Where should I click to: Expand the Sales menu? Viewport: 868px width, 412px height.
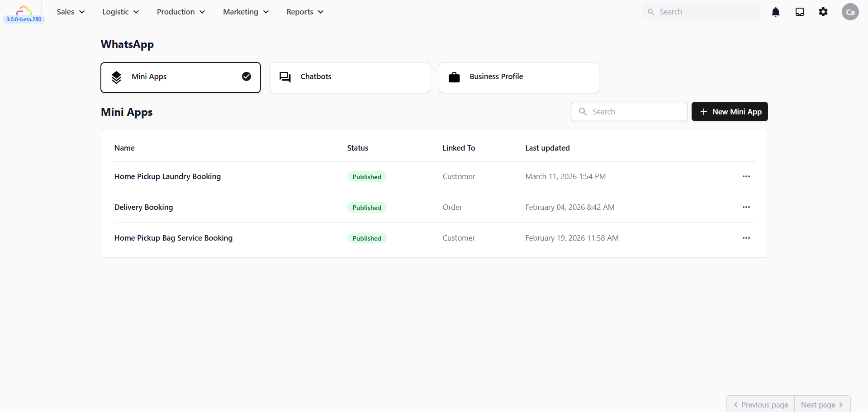click(71, 12)
